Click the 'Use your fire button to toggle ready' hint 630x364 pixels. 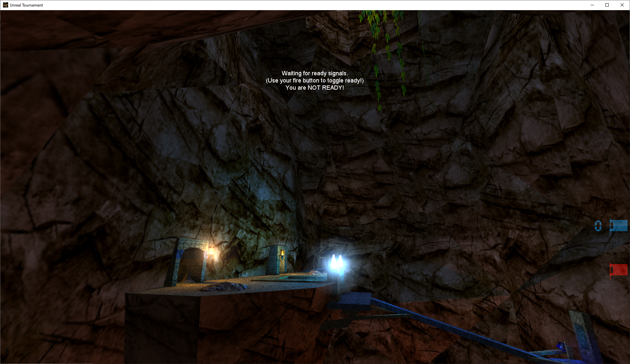pyautogui.click(x=314, y=81)
